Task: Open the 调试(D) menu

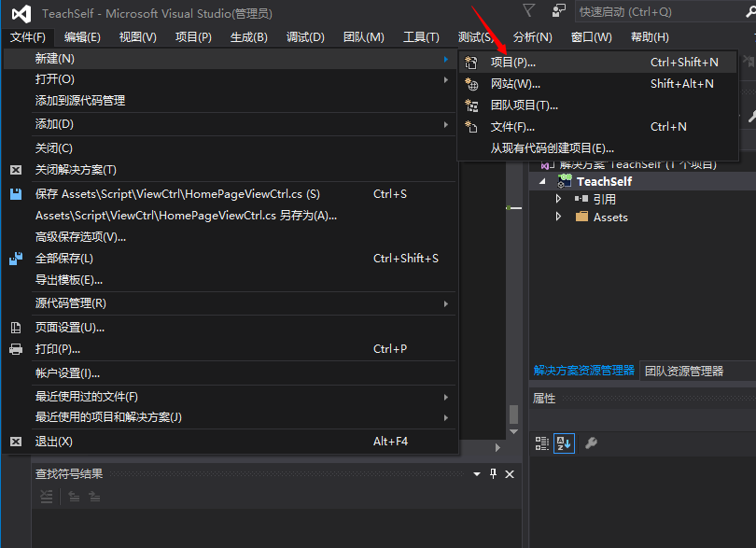Action: tap(305, 37)
